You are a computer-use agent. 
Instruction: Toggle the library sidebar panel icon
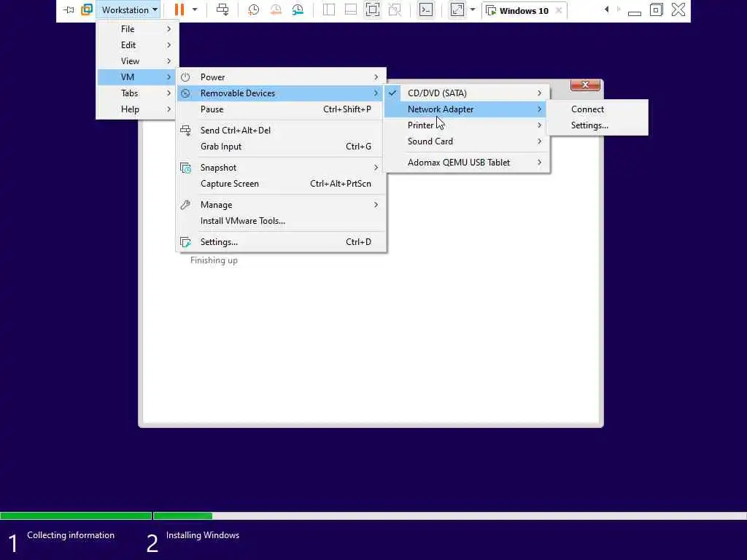329,10
